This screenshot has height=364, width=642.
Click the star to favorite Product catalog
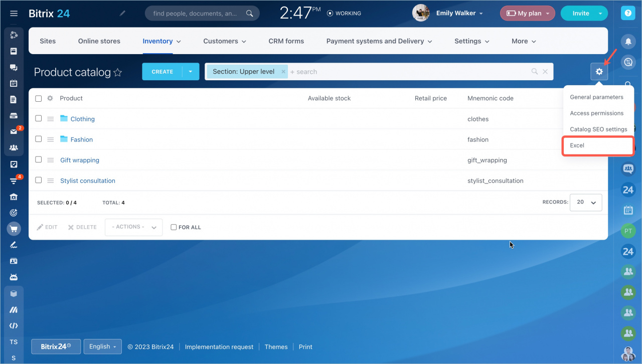pos(118,73)
